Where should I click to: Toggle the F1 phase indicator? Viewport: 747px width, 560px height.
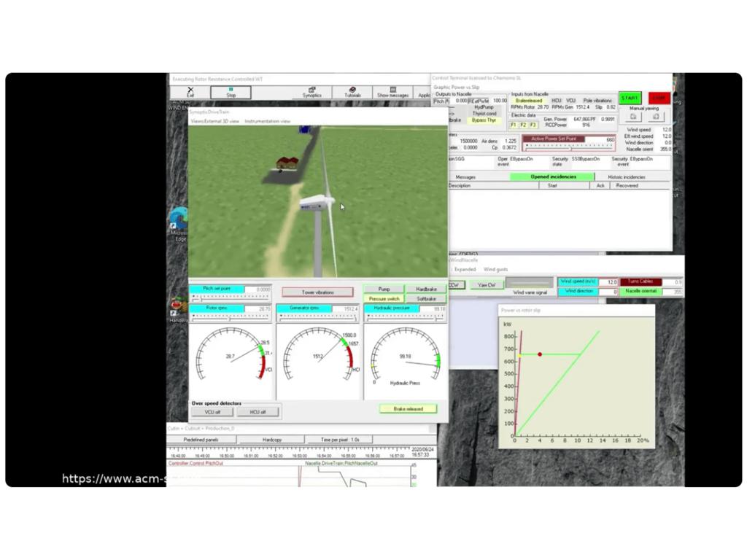point(513,125)
